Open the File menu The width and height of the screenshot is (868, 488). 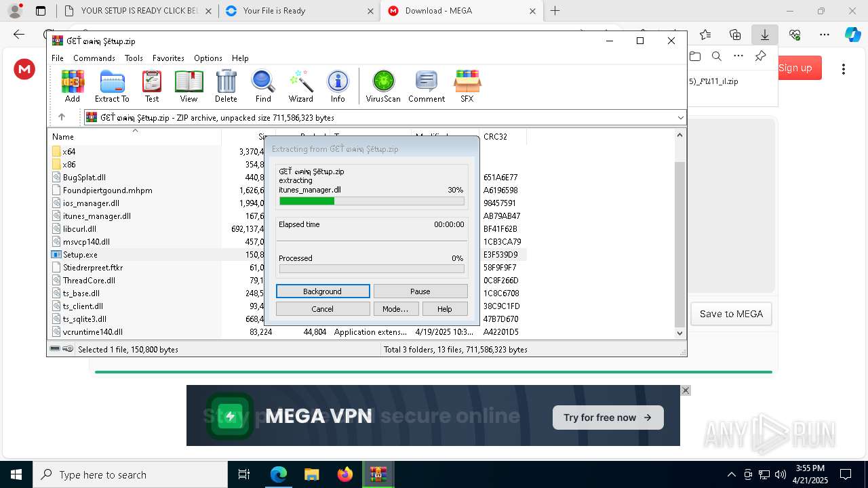coord(58,58)
